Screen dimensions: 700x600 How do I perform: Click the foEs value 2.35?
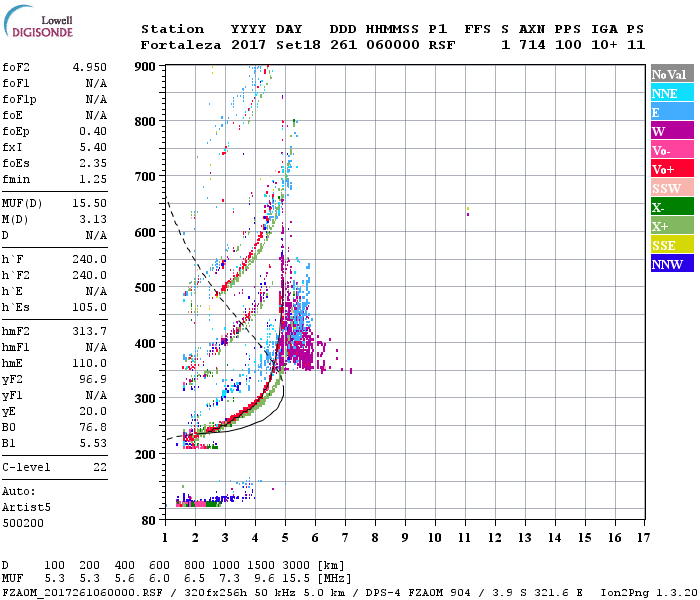(93, 163)
